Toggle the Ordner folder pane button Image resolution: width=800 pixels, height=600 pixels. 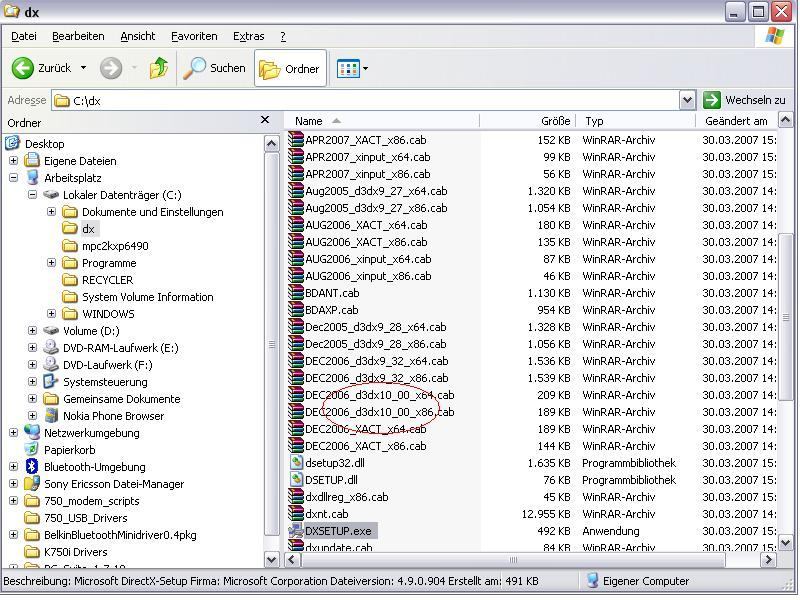290,68
